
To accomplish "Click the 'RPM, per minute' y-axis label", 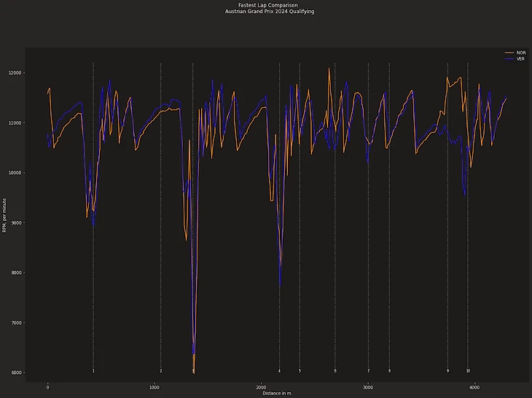I will [x=4, y=215].
